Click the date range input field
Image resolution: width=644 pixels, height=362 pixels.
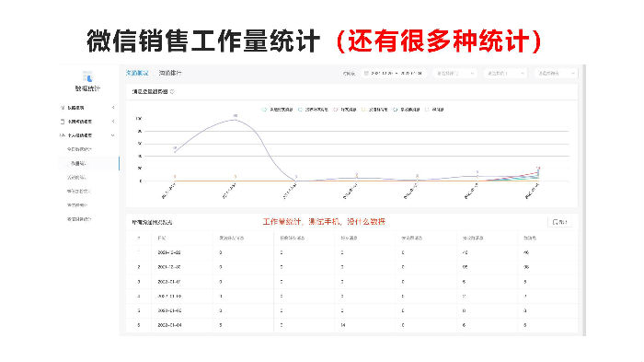point(395,73)
